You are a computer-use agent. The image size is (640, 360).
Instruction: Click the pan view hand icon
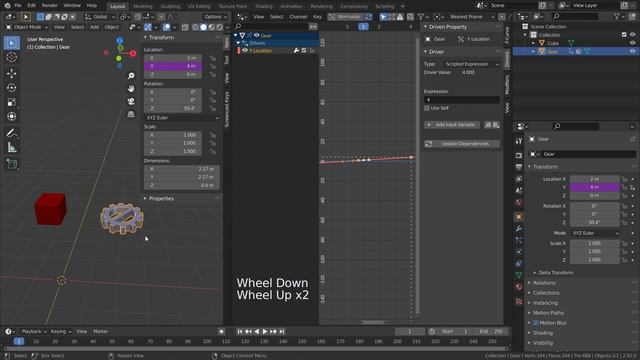[131, 89]
